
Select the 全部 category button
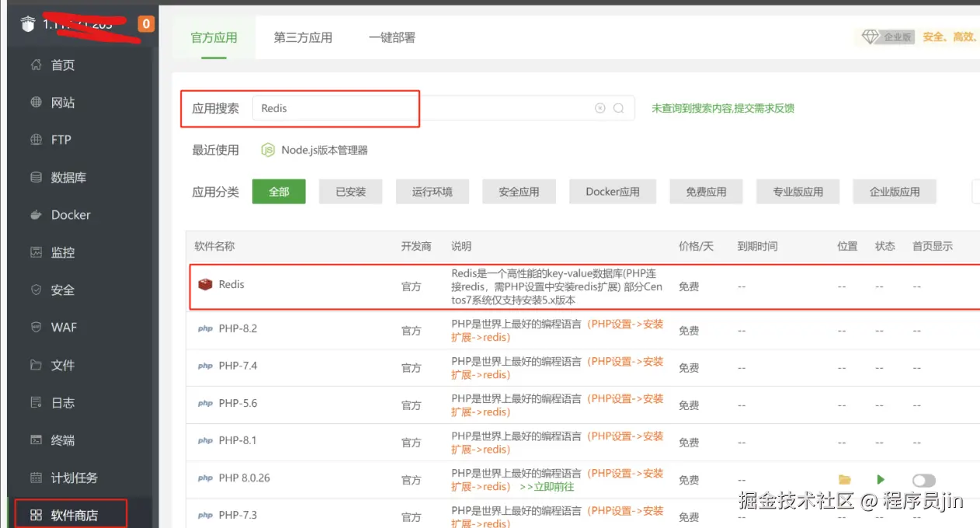279,192
